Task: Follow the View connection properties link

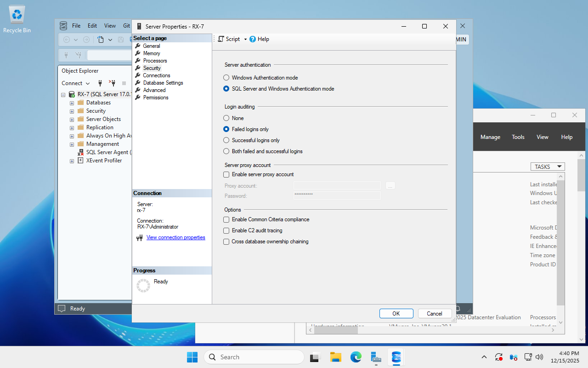Action: pyautogui.click(x=175, y=237)
